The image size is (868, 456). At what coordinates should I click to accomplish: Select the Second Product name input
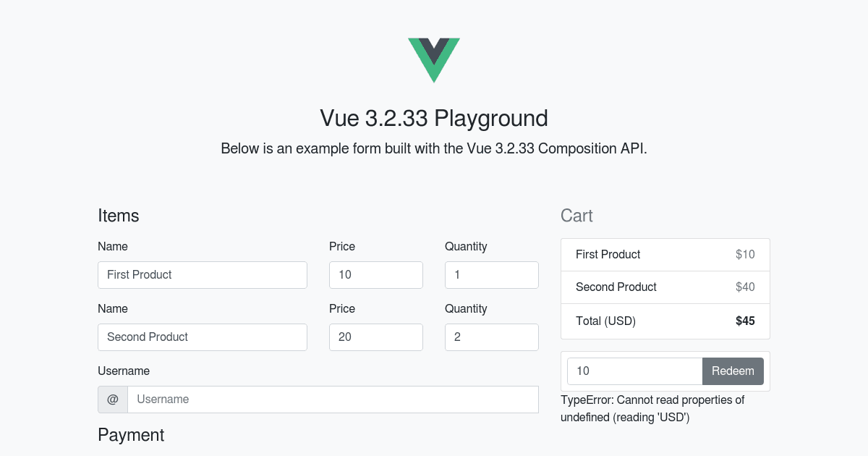click(203, 337)
